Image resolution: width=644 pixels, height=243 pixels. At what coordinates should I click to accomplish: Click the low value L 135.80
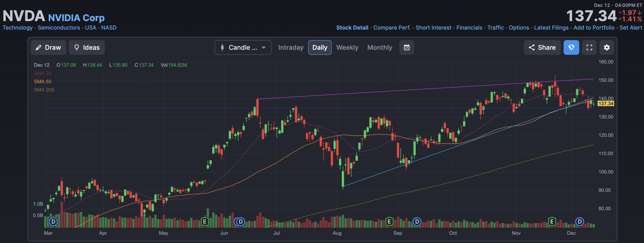118,65
